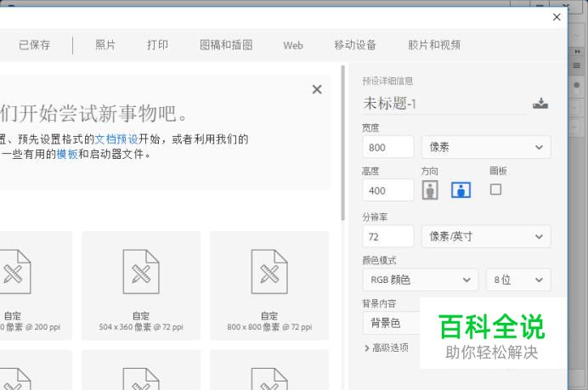
Task: Switch to the 图稿和插图 tab
Action: coord(226,45)
